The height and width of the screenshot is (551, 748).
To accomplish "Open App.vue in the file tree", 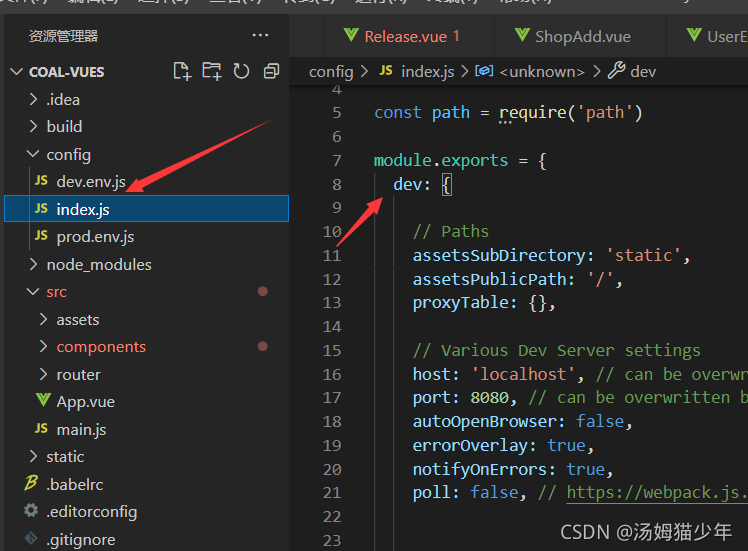I will coord(85,402).
